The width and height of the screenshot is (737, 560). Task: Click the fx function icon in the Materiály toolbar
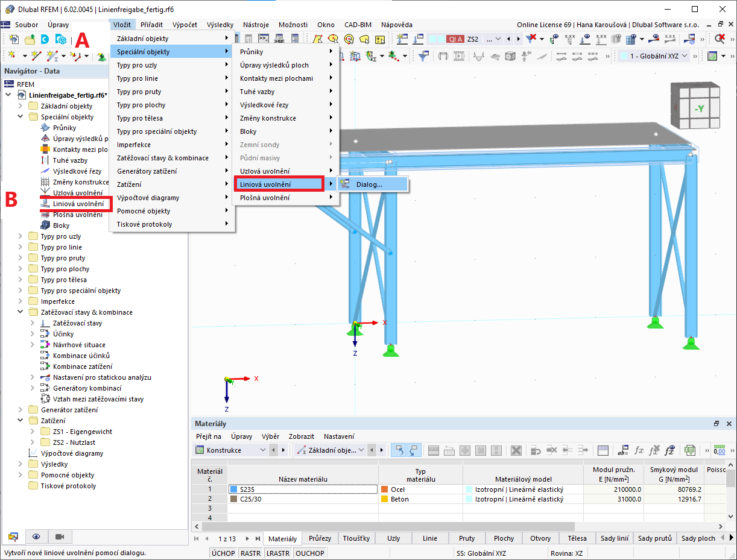coord(639,450)
